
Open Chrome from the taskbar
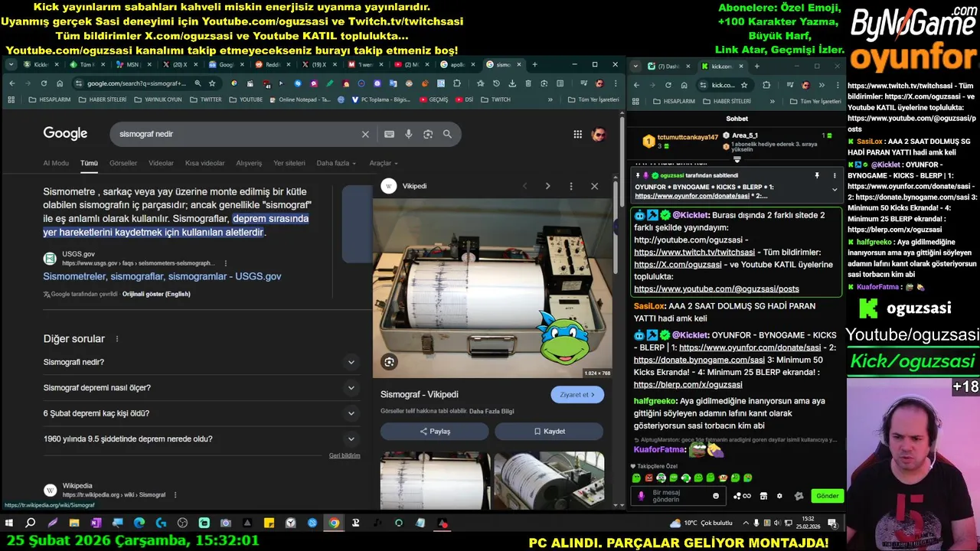[x=334, y=523]
